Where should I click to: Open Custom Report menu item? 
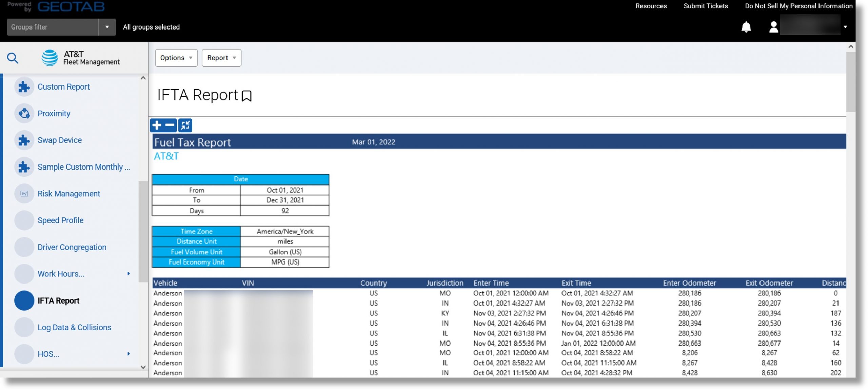tap(63, 87)
